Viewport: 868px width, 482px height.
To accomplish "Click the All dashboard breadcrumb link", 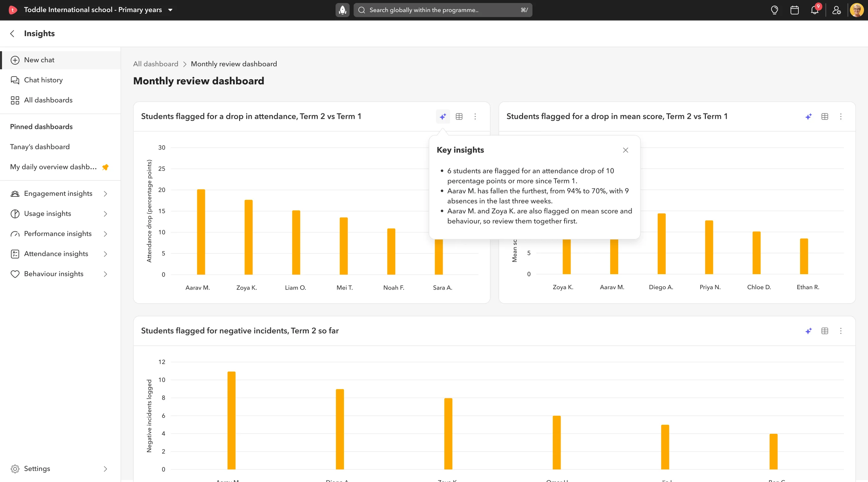I will pos(155,64).
